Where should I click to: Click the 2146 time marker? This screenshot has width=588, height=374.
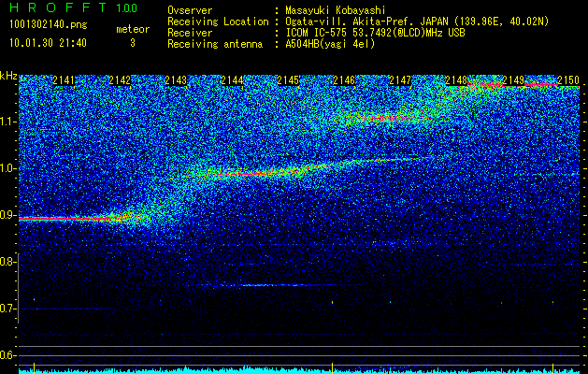(x=344, y=80)
